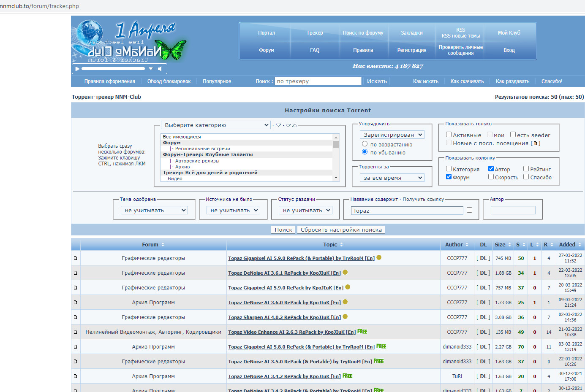Click gold status dot after Topaz Sharpen AI 4.0.2

tap(345, 316)
